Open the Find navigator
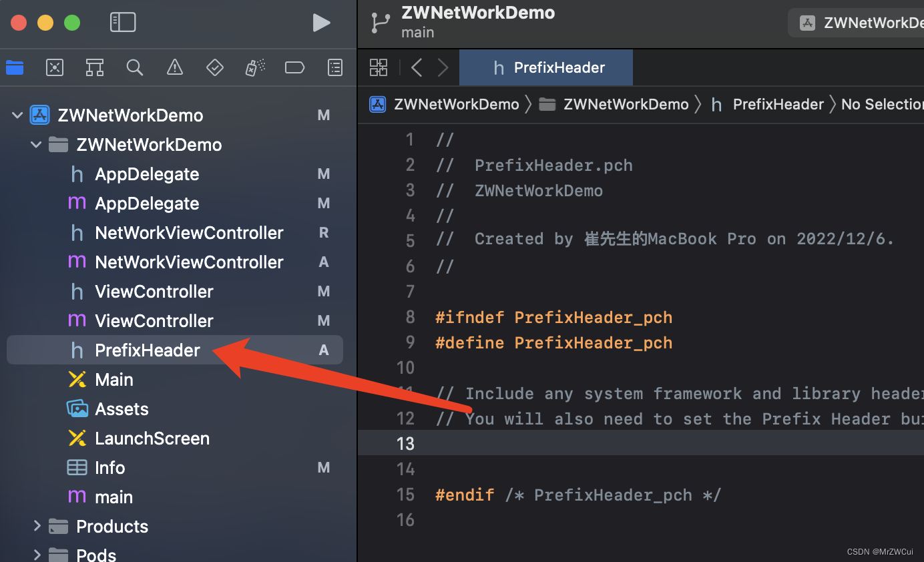Image resolution: width=924 pixels, height=562 pixels. pos(135,67)
